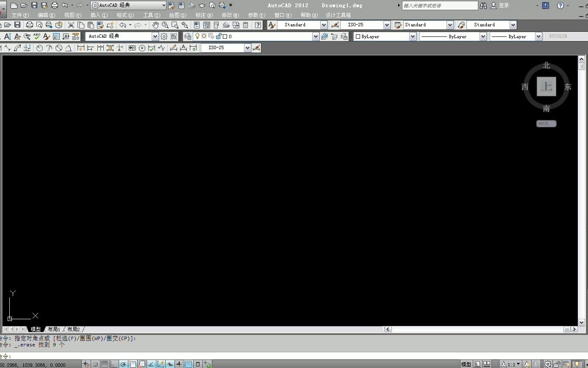
Task: Click the Cut scissors icon
Action: [x=71, y=25]
